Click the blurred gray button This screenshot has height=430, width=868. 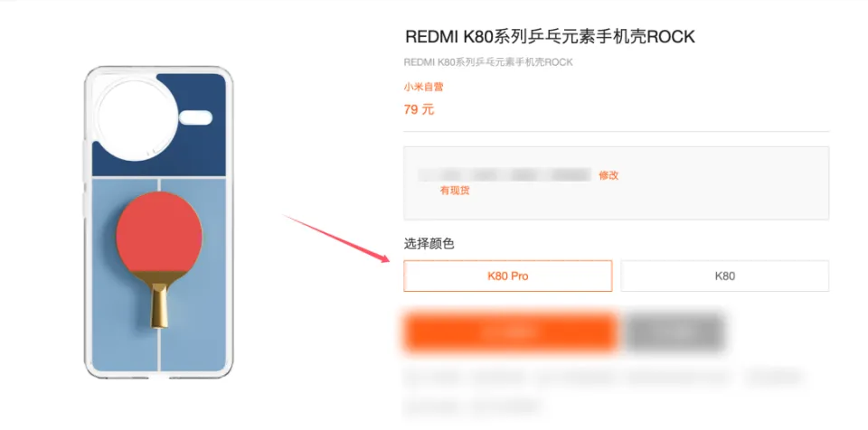click(675, 332)
